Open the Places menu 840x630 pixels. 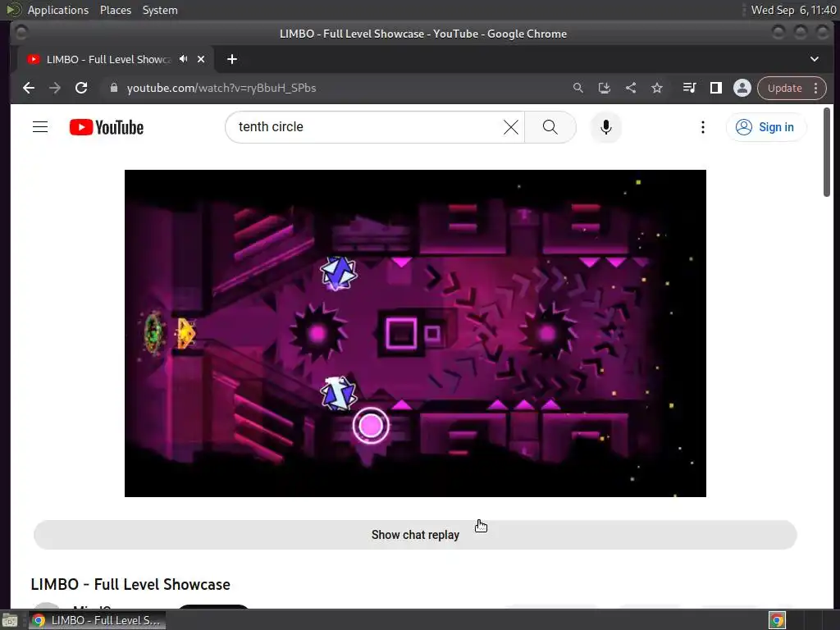click(x=115, y=10)
